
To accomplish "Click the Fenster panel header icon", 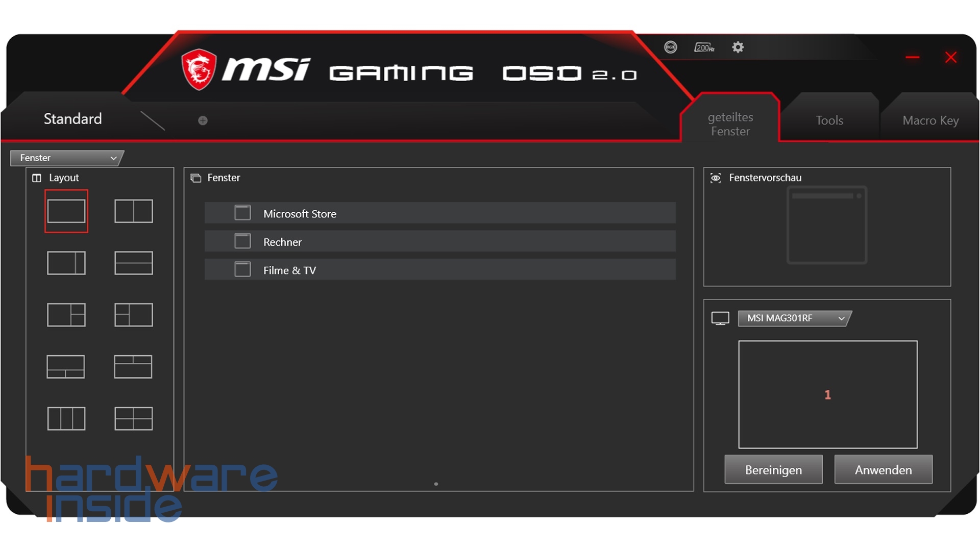I will (195, 178).
